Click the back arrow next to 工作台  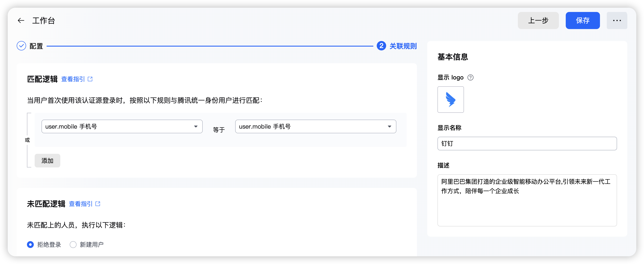point(21,21)
